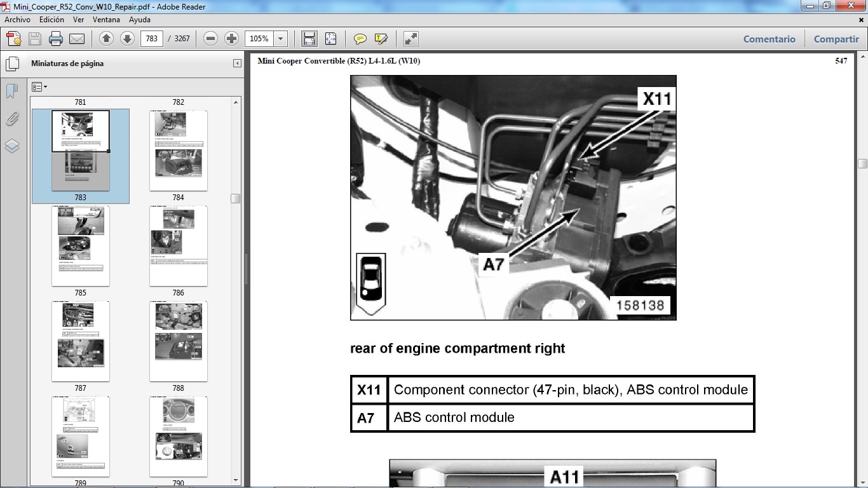The image size is (868, 488).
Task: Click the 'Miniaturas de página' panel title
Action: [x=67, y=64]
